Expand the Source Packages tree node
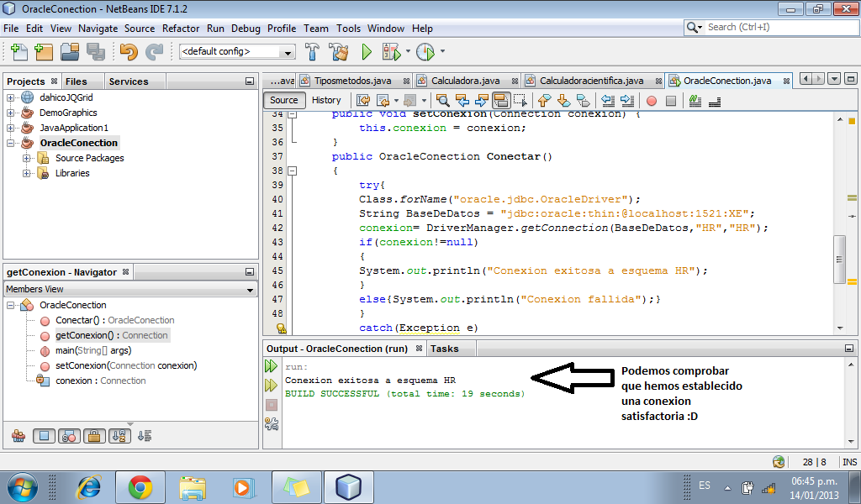 (x=27, y=158)
